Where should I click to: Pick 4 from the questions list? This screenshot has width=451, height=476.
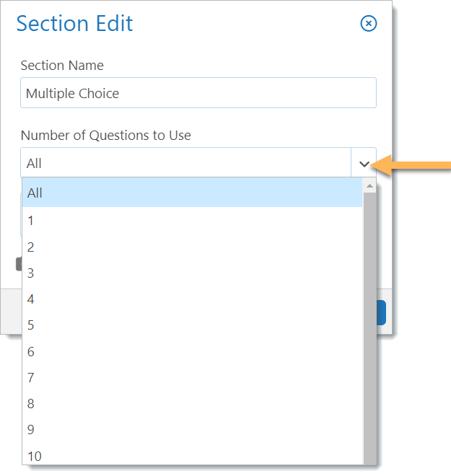click(x=192, y=299)
